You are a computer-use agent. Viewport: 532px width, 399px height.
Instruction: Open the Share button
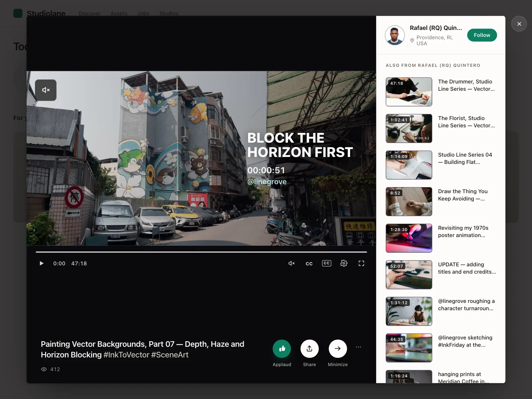point(310,348)
